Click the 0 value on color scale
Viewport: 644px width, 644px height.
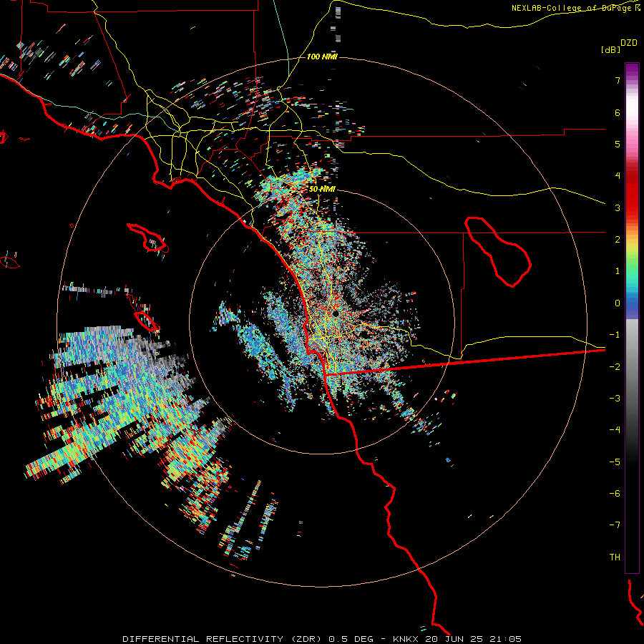(x=618, y=303)
